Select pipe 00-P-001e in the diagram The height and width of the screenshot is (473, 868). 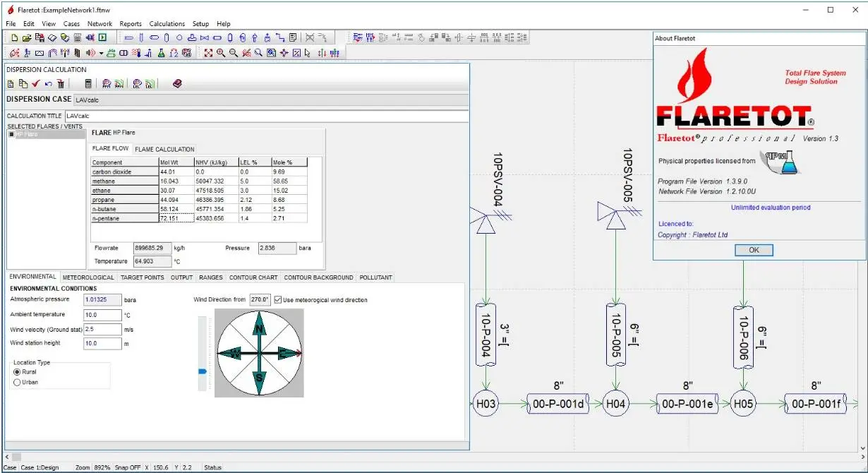[687, 405]
